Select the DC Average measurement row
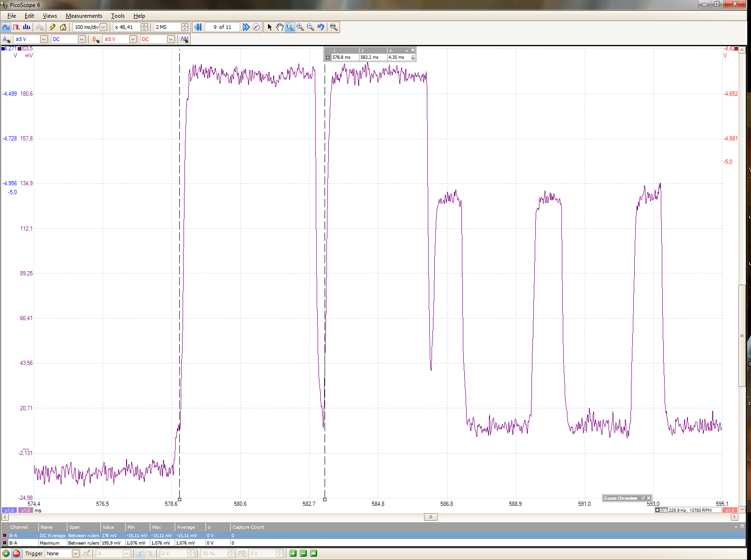Image resolution: width=751 pixels, height=560 pixels. (x=373, y=535)
